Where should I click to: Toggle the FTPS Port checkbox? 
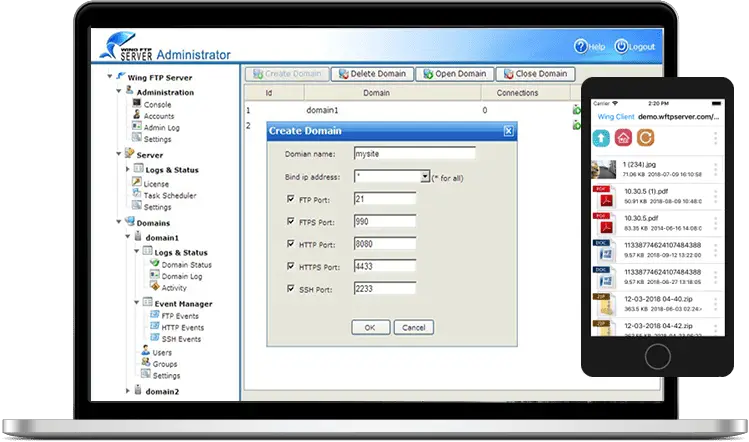290,221
